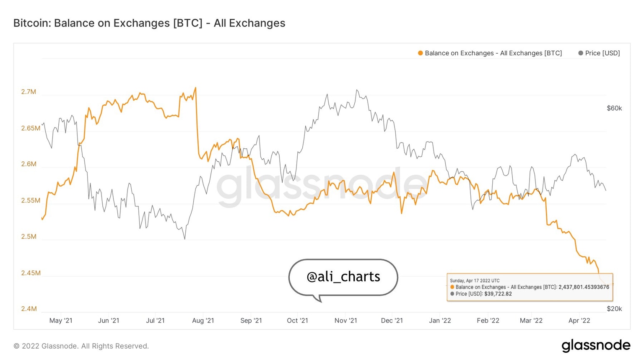Click the 2.7M y-axis label
The width and height of the screenshot is (644, 362).
[29, 92]
